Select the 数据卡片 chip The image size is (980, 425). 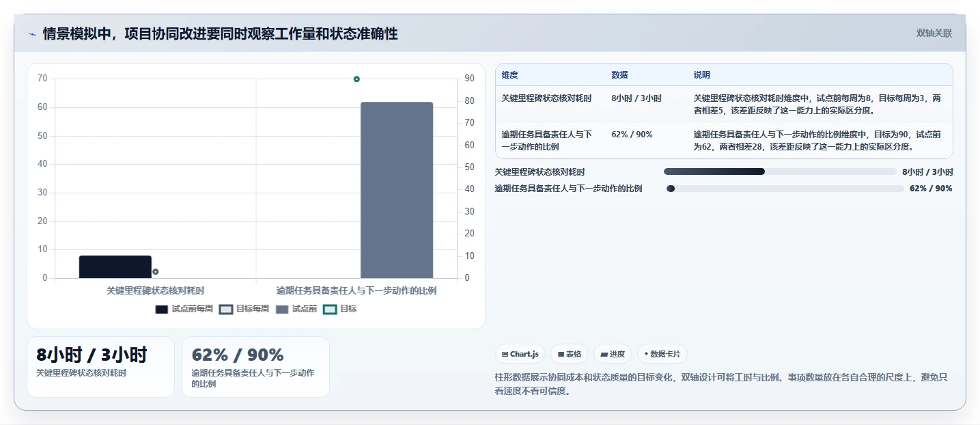click(x=662, y=354)
